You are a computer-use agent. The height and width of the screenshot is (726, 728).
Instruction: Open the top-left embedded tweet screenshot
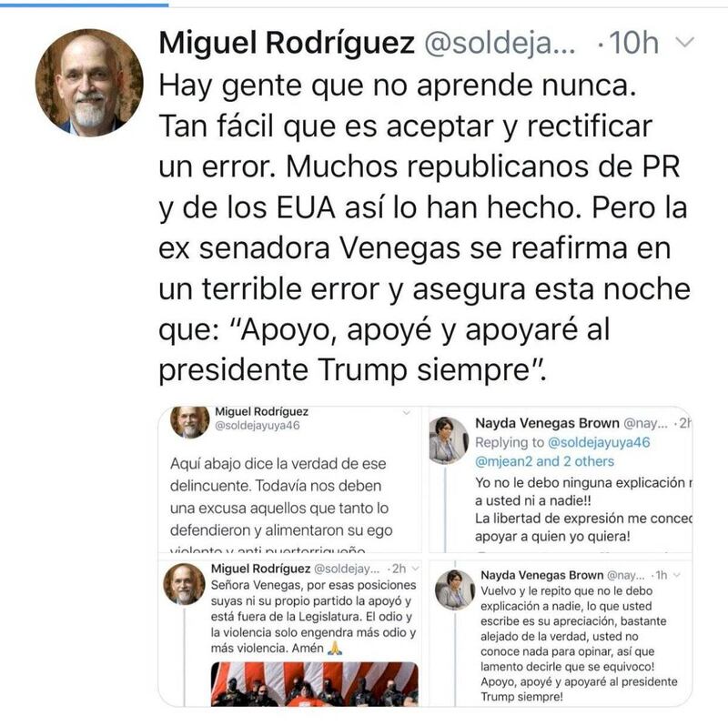click(x=289, y=479)
